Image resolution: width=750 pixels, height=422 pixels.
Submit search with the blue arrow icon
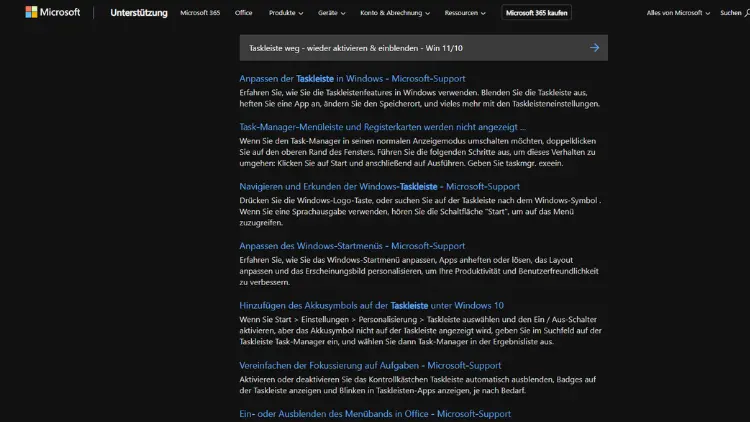click(x=594, y=48)
